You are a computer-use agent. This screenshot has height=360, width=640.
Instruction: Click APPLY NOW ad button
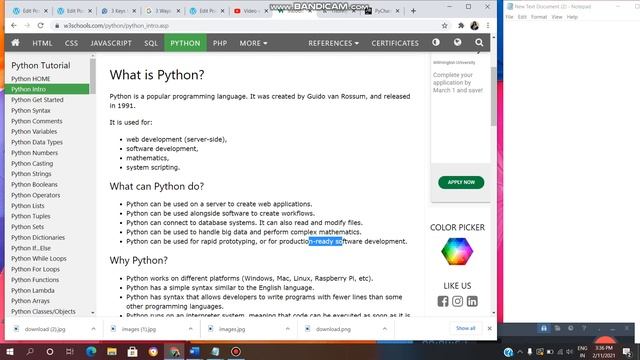[461, 182]
